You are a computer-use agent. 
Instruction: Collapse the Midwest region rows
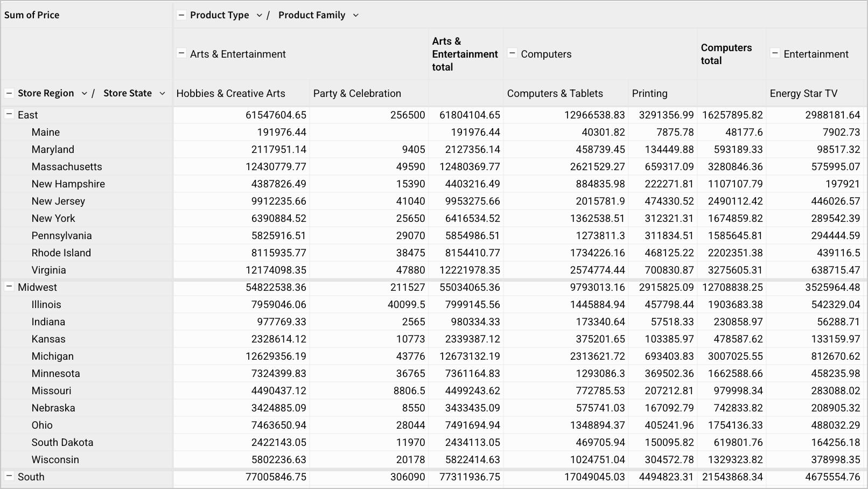(x=9, y=287)
